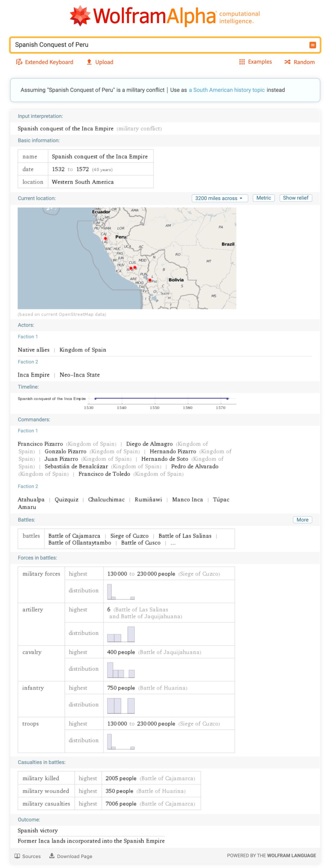
Task: Click the Sources book icon
Action: 17,856
